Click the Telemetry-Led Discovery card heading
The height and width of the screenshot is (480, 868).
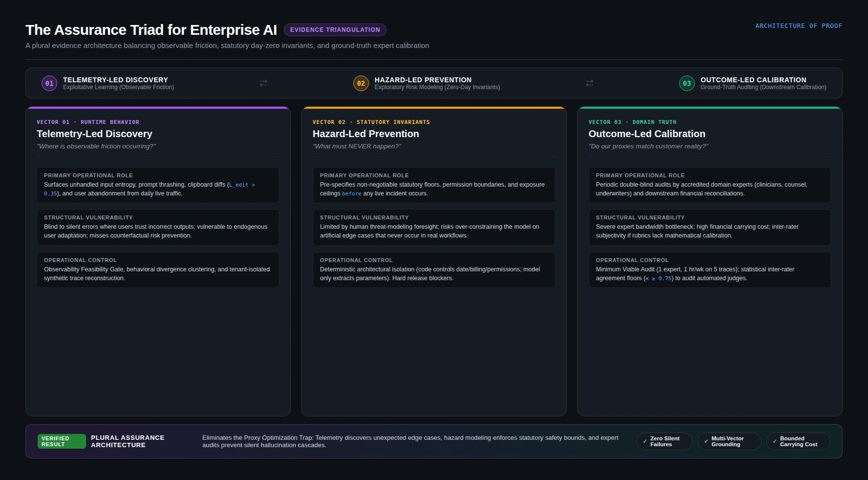[94, 134]
